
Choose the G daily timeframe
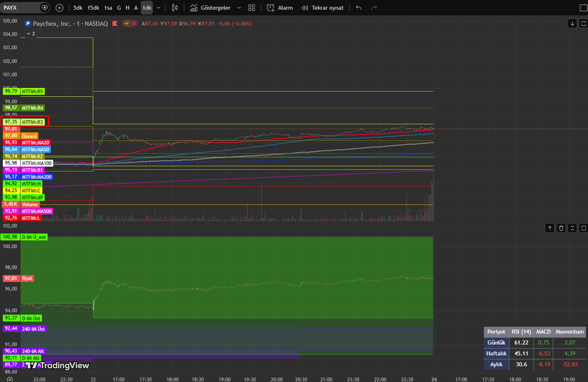coord(119,8)
